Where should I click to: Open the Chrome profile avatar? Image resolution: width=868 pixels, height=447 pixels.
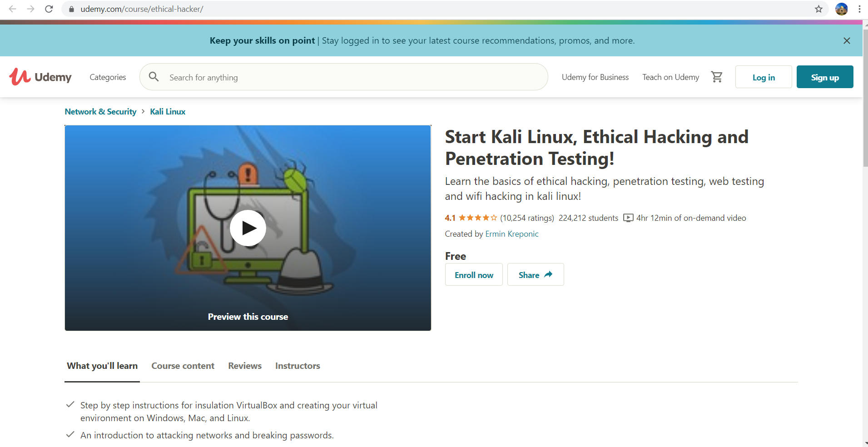pyautogui.click(x=841, y=9)
